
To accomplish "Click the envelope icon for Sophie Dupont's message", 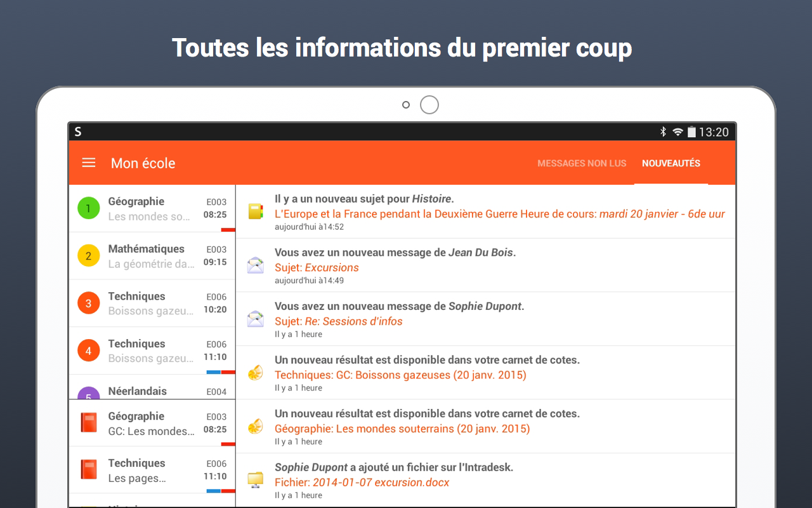I will coord(255,317).
